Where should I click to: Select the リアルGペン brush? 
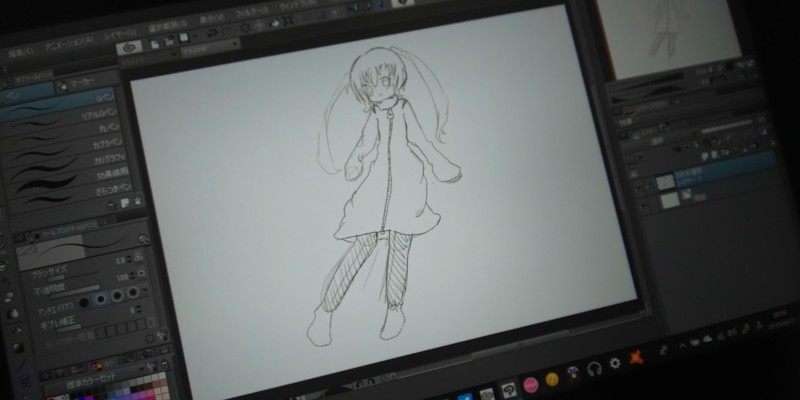click(60, 119)
